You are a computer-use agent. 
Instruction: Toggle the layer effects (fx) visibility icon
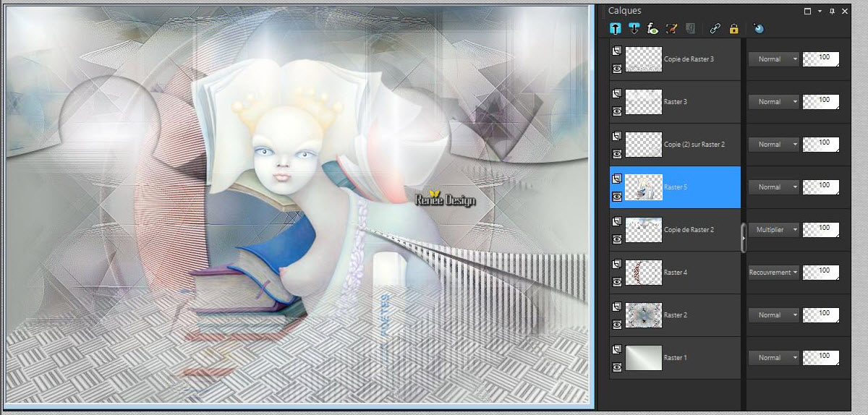click(652, 29)
